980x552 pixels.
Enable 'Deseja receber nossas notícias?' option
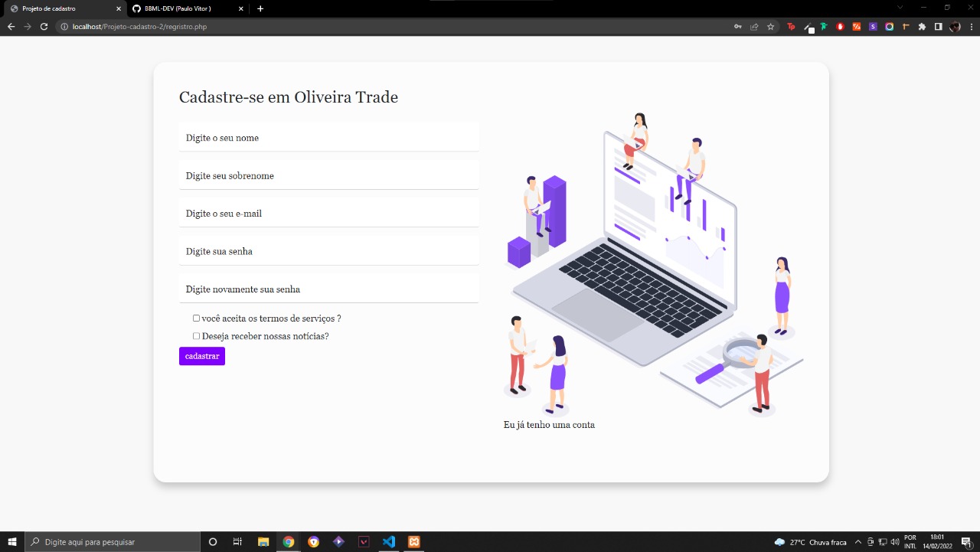point(196,335)
